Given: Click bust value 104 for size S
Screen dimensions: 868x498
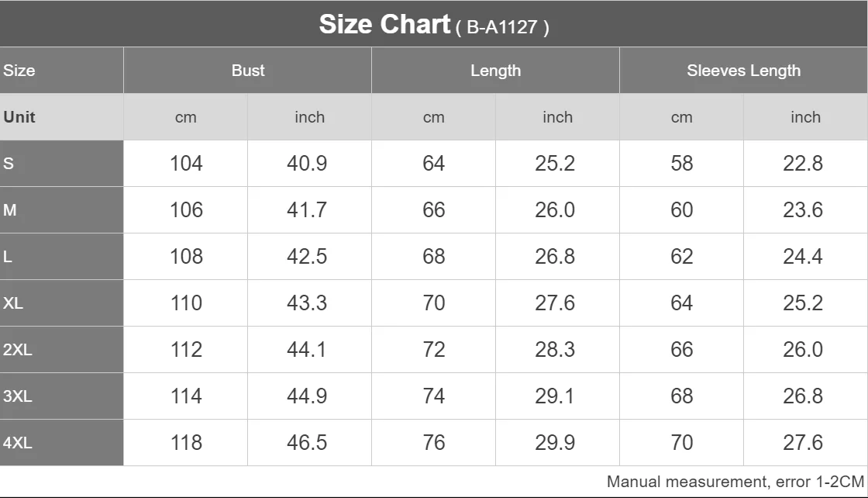Looking at the screenshot, I should 186,164.
